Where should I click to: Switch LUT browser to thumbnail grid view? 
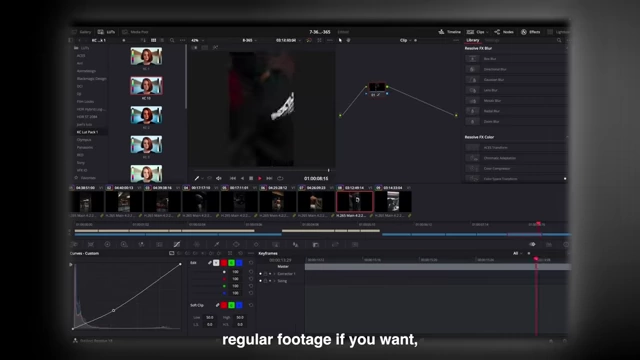tap(153, 40)
